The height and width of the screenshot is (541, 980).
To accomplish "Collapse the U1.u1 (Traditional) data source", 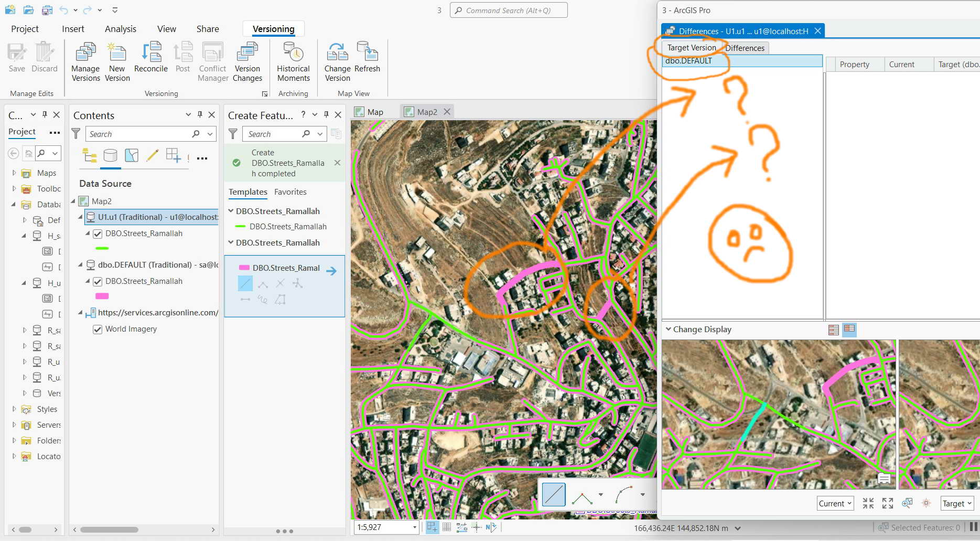I will (80, 217).
